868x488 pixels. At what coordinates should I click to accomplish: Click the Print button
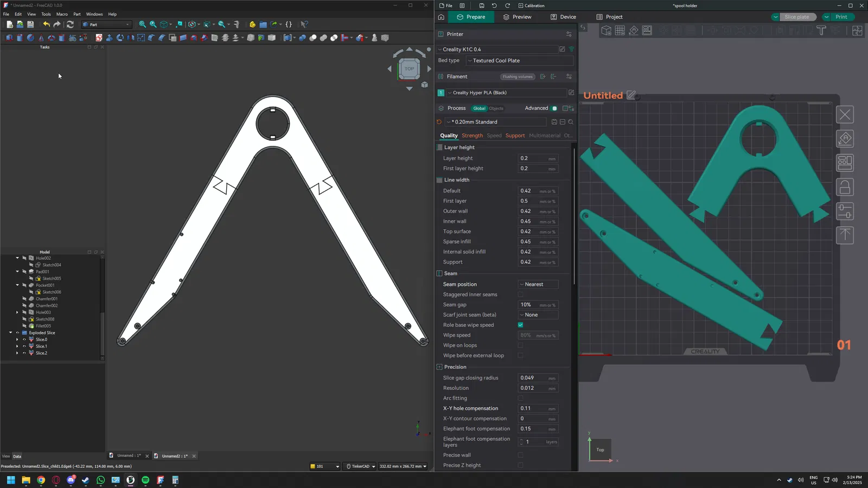(x=841, y=17)
